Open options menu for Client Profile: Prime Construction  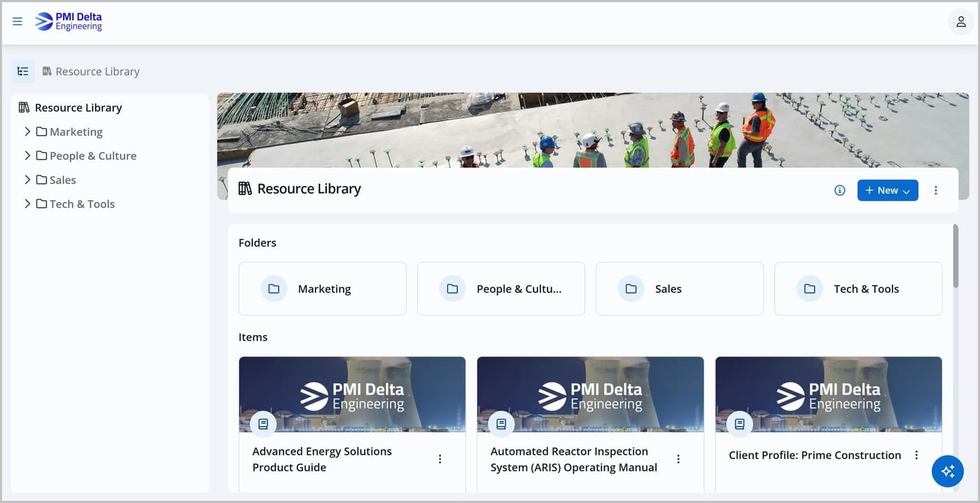916,455
